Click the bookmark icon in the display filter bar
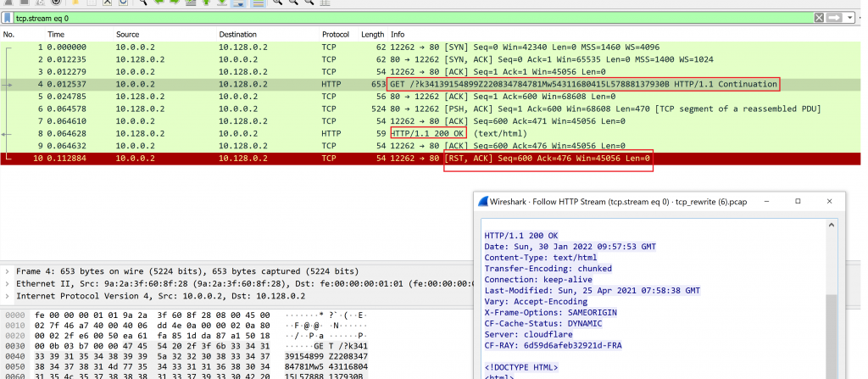 pyautogui.click(x=8, y=18)
